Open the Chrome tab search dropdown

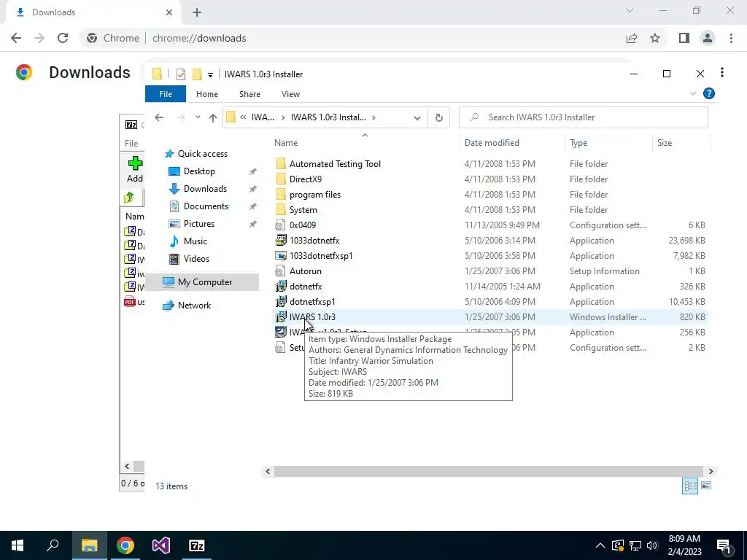click(x=630, y=10)
